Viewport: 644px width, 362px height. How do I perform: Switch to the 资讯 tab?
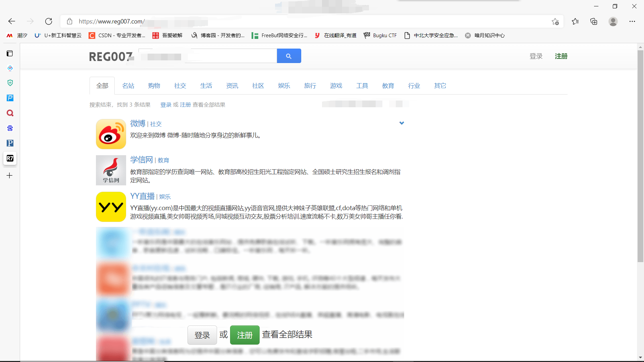pyautogui.click(x=232, y=86)
